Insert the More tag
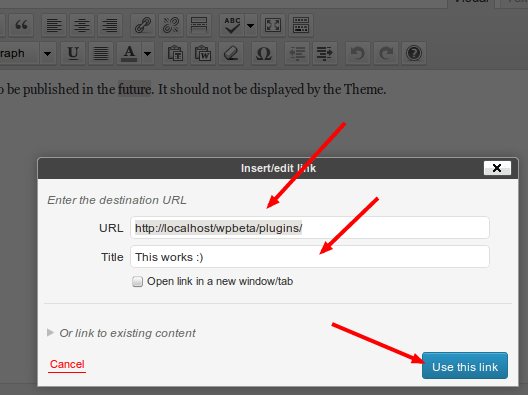The height and width of the screenshot is (395, 528). tap(199, 25)
